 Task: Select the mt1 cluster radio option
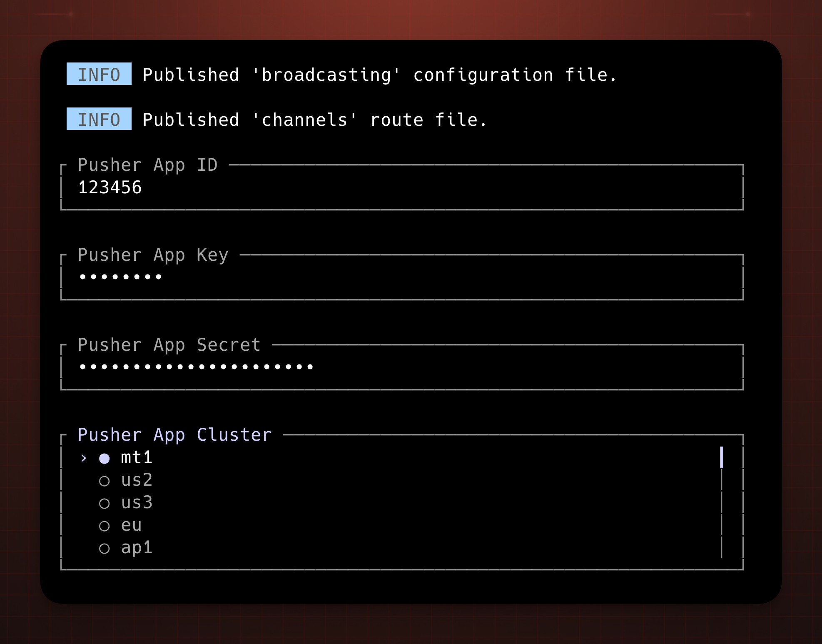click(x=104, y=458)
